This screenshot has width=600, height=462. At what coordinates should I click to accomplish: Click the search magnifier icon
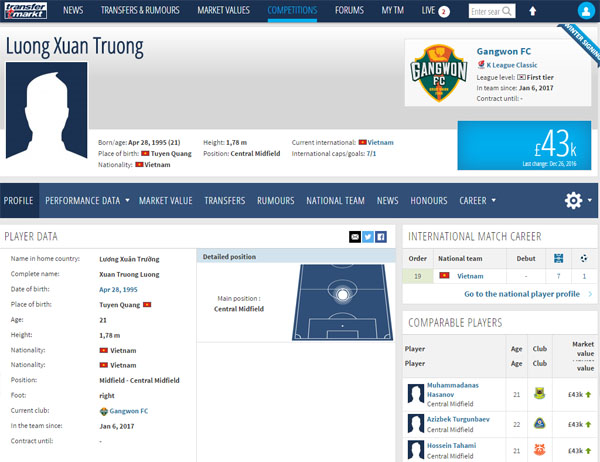click(507, 11)
